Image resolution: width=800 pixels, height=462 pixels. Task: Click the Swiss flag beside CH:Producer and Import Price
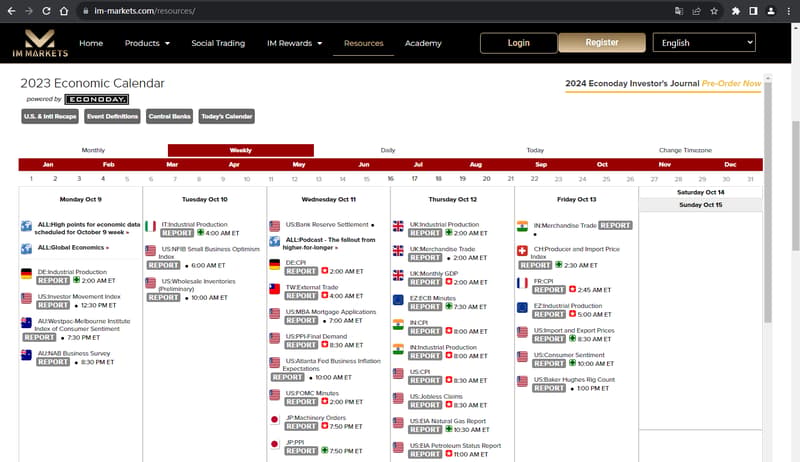click(x=522, y=250)
